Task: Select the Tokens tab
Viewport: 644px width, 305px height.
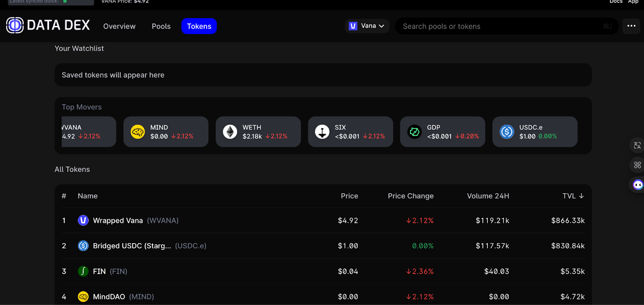Action: coord(199,27)
